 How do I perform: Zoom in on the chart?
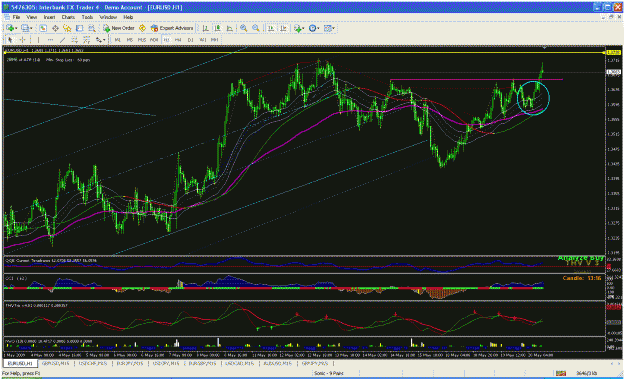(x=243, y=28)
